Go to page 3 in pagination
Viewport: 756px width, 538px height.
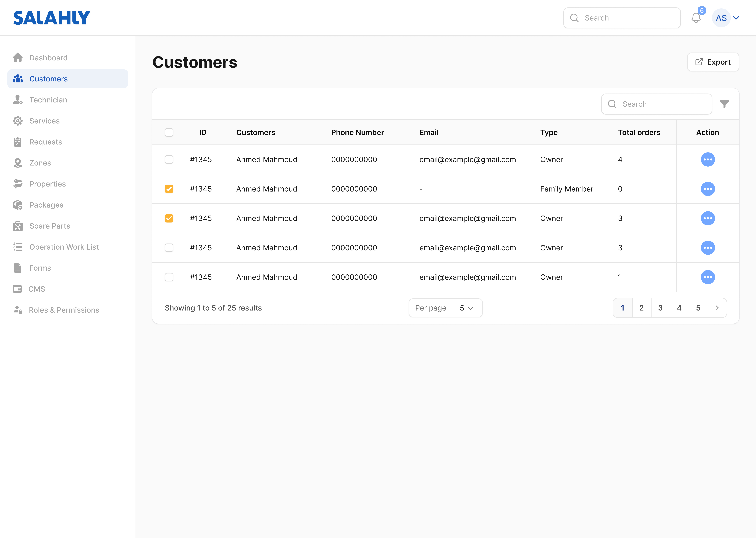660,308
